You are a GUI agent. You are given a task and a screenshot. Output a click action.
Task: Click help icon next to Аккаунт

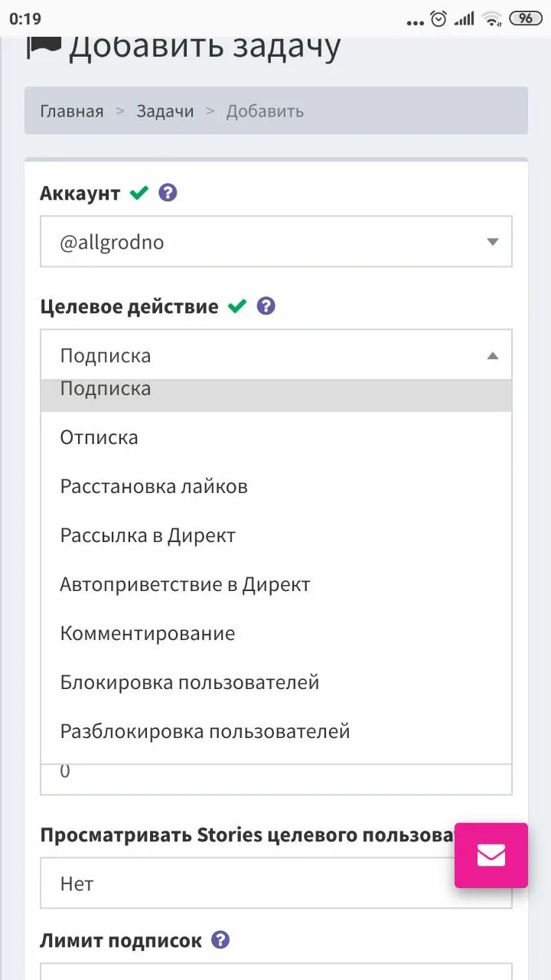click(x=168, y=193)
